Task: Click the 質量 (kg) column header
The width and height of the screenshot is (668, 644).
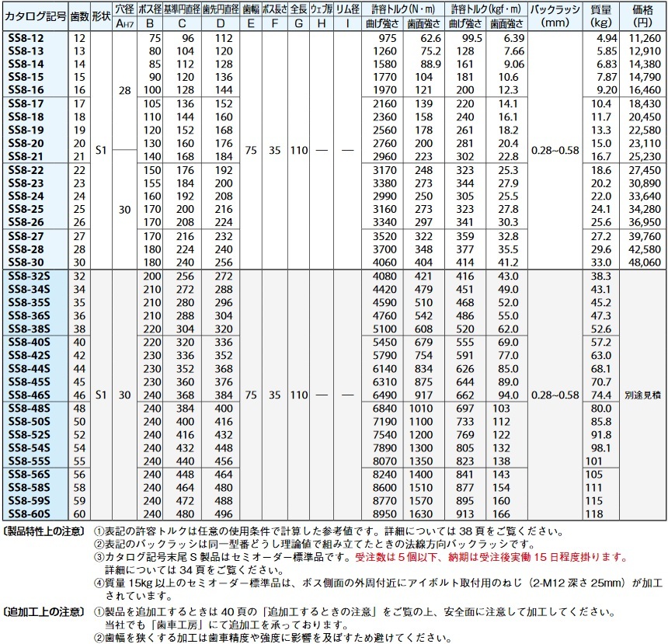Action: click(601, 16)
